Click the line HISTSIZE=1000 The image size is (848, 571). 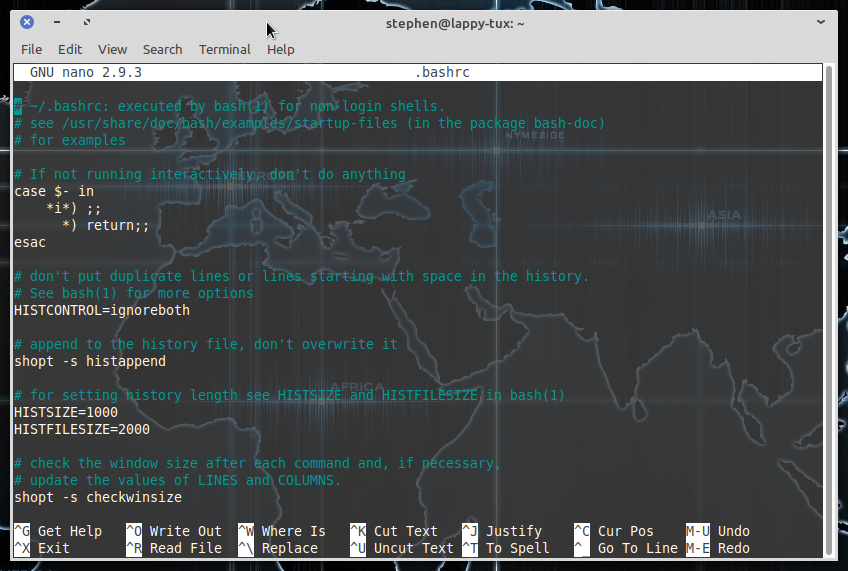(66, 412)
